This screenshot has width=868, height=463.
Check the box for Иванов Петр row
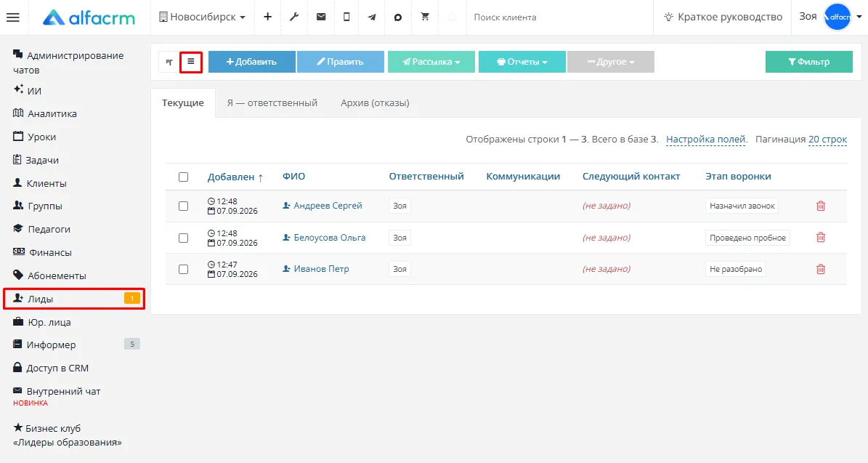click(x=183, y=269)
